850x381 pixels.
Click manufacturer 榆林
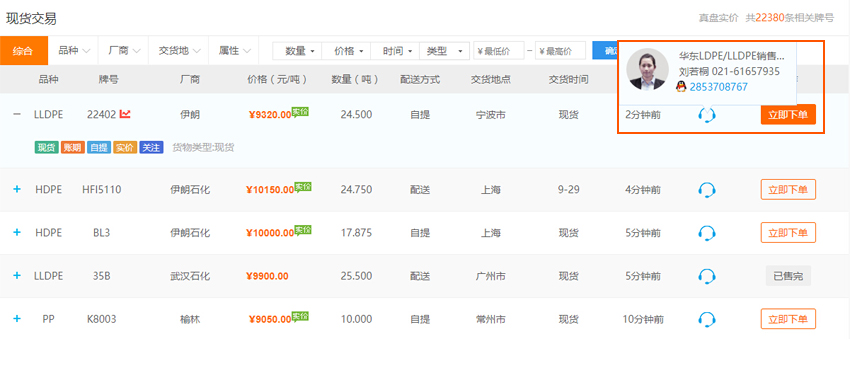click(x=190, y=319)
